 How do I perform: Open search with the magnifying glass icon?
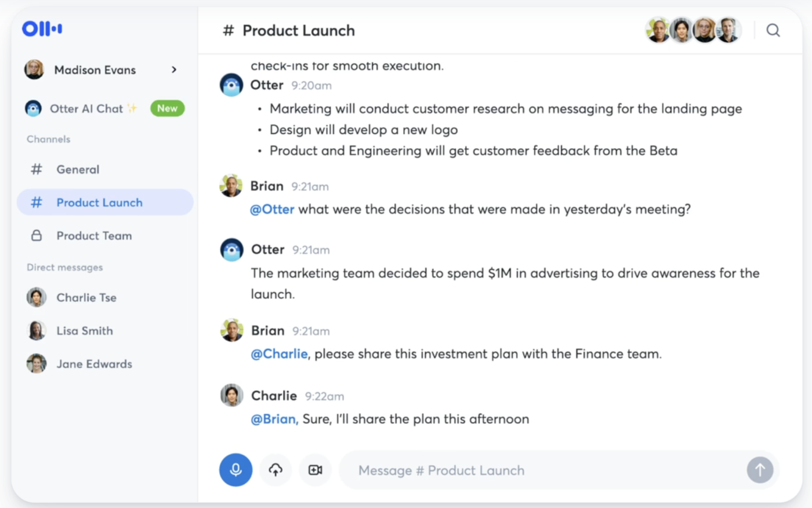[773, 30]
